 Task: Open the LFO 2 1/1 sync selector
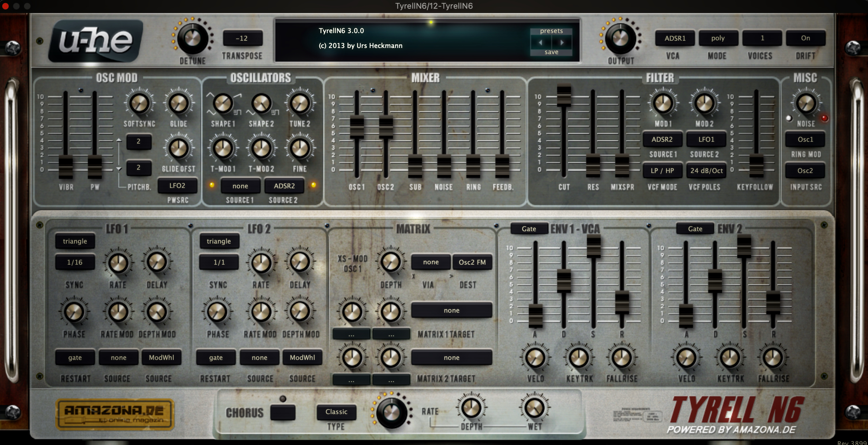pyautogui.click(x=219, y=262)
